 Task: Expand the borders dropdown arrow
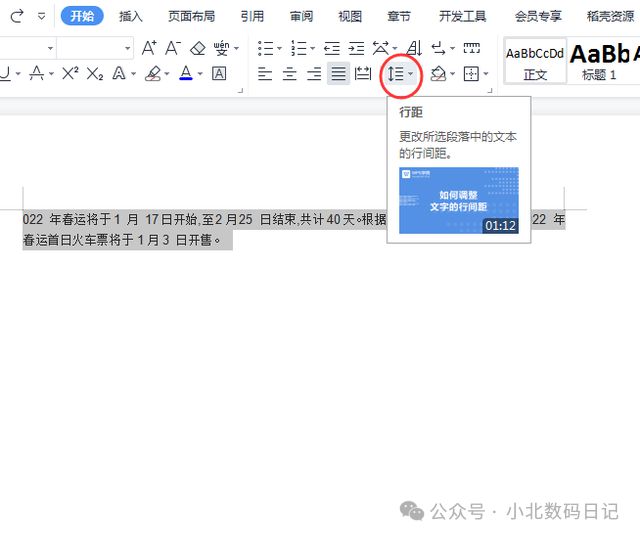point(486,74)
